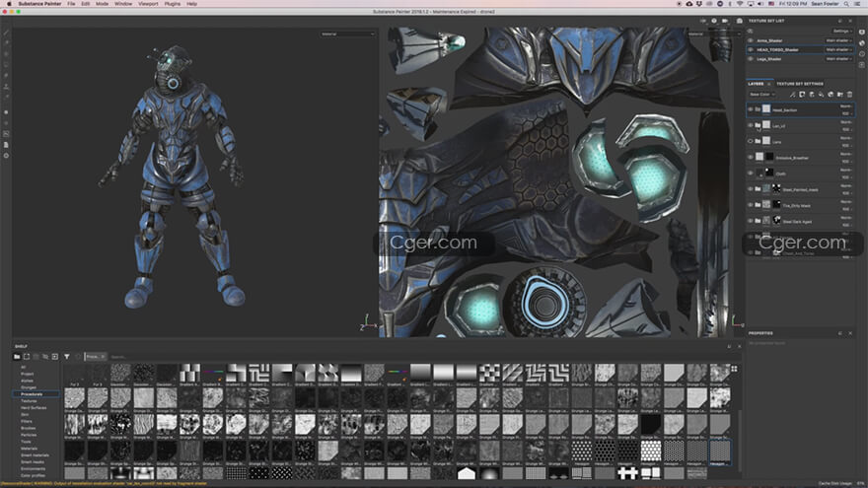The height and width of the screenshot is (488, 868).
Task: Open the Mode menu
Action: 102,4
